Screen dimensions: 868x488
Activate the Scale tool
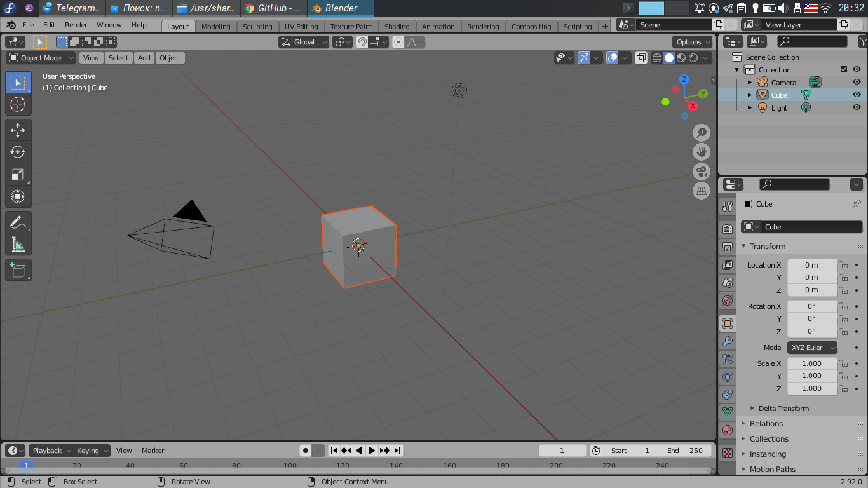pyautogui.click(x=18, y=174)
